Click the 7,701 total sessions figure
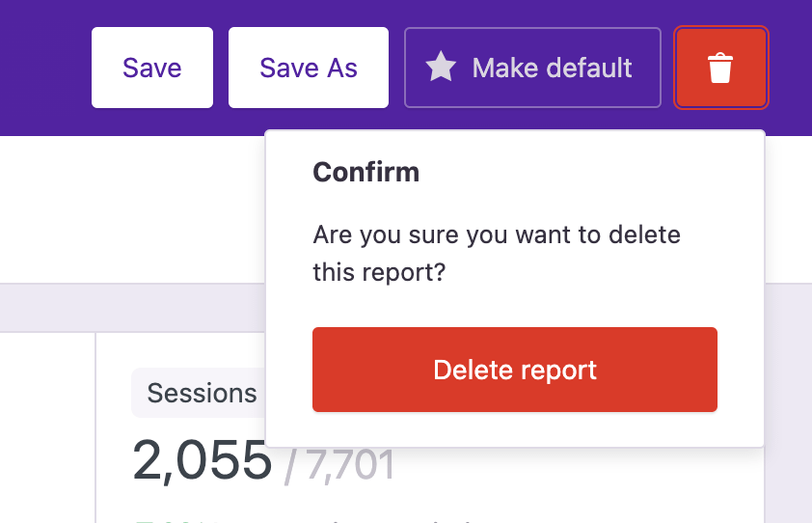Image resolution: width=812 pixels, height=523 pixels. pyautogui.click(x=349, y=464)
